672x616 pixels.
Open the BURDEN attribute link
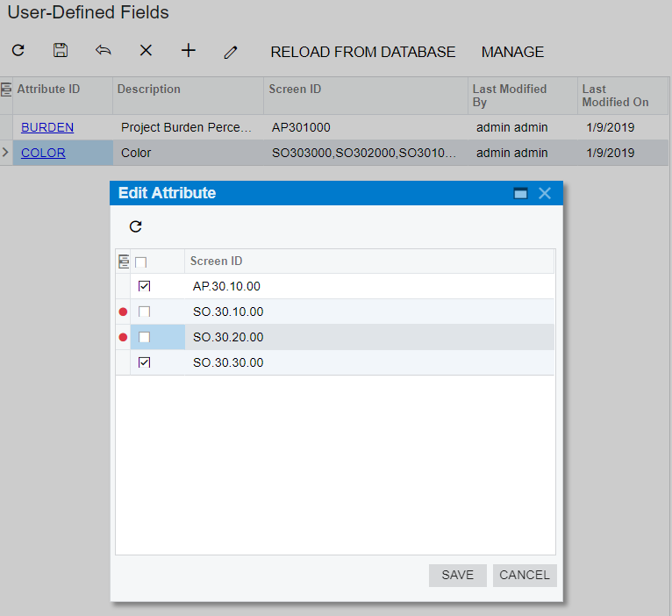pyautogui.click(x=47, y=127)
